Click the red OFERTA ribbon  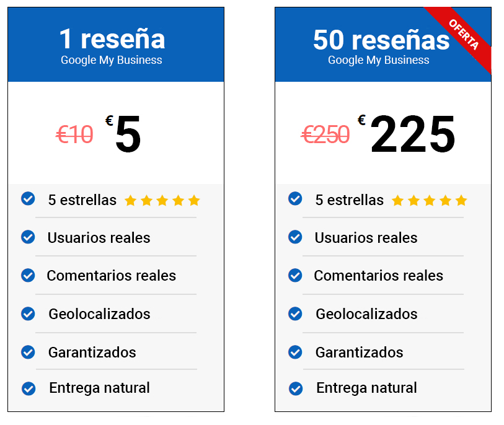tap(463, 35)
